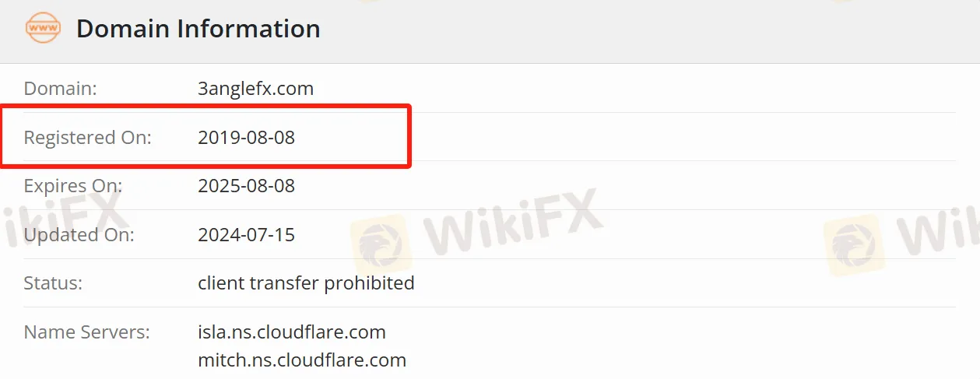Click the orange WWW globe icon
Viewport: 980px width, 379px height.
(43, 29)
